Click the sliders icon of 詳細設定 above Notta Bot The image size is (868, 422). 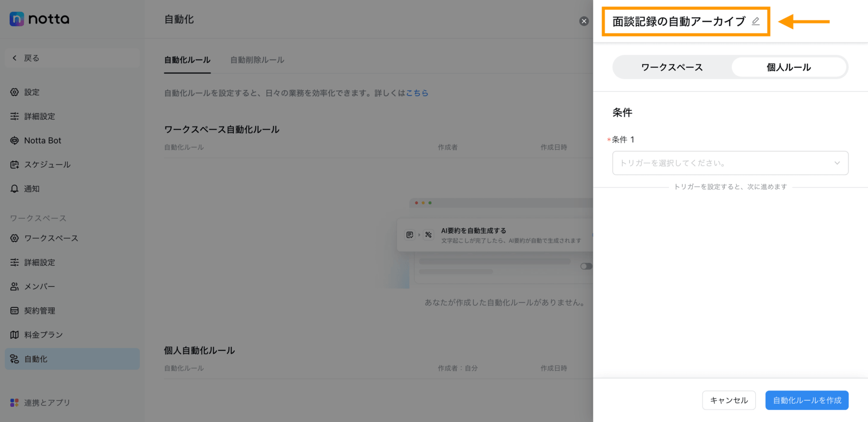point(15,116)
